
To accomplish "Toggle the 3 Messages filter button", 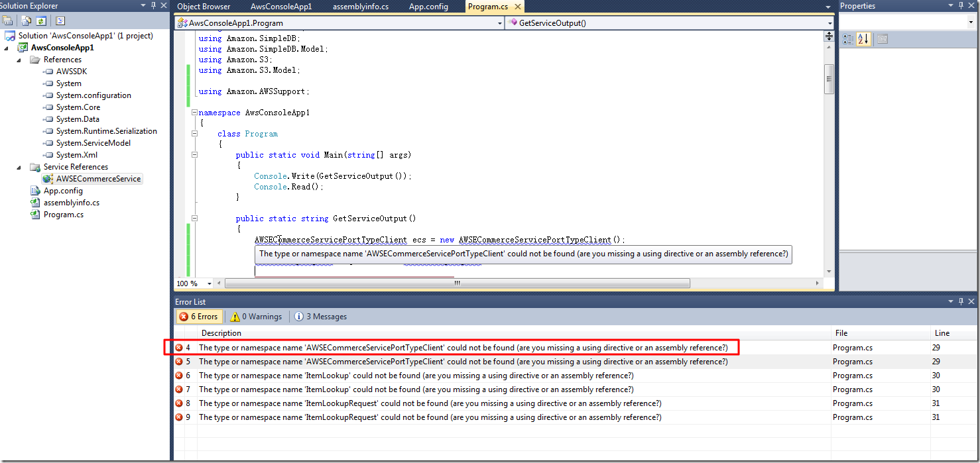I will coord(321,317).
